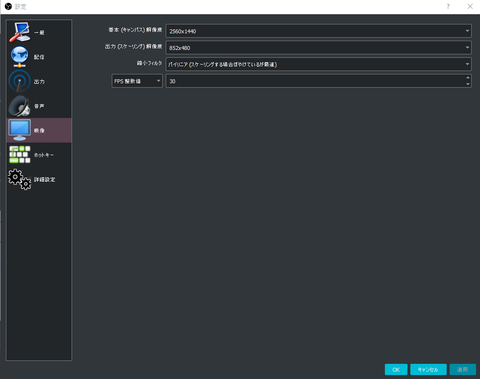Screen dimensions: 480x379
Task: Close the settings dialog window
Action: click(x=470, y=6)
